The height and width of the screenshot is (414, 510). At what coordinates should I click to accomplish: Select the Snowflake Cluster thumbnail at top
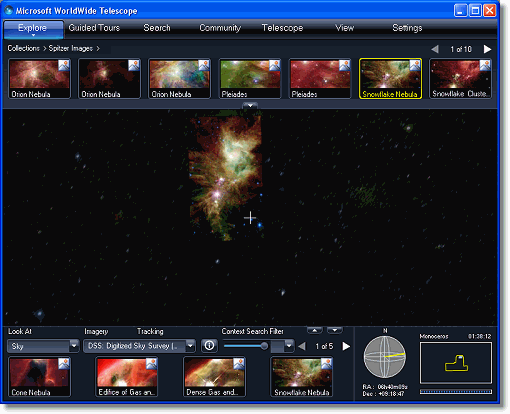click(460, 79)
